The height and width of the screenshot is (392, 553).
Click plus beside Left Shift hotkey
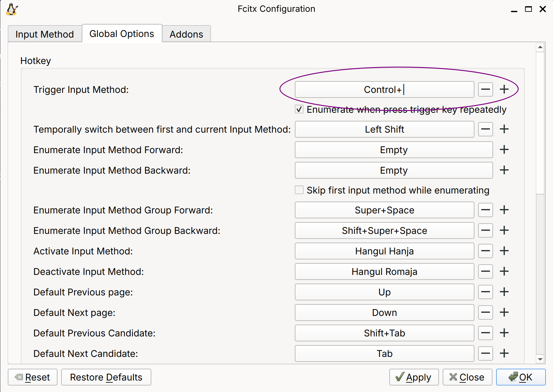[504, 129]
